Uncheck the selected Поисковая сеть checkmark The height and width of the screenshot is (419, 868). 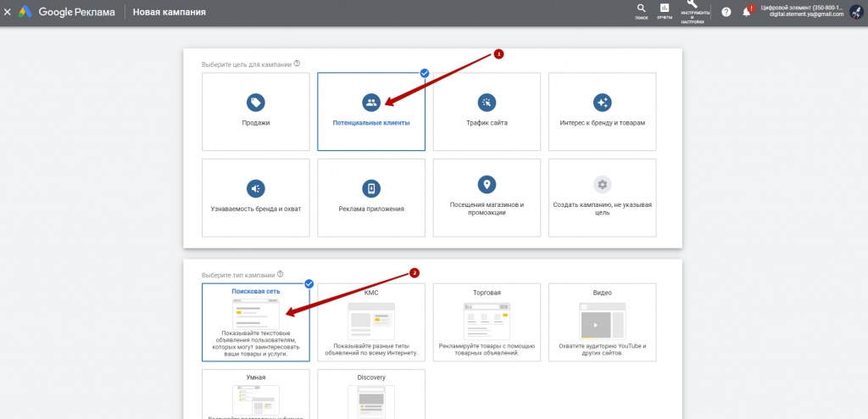[x=309, y=283]
